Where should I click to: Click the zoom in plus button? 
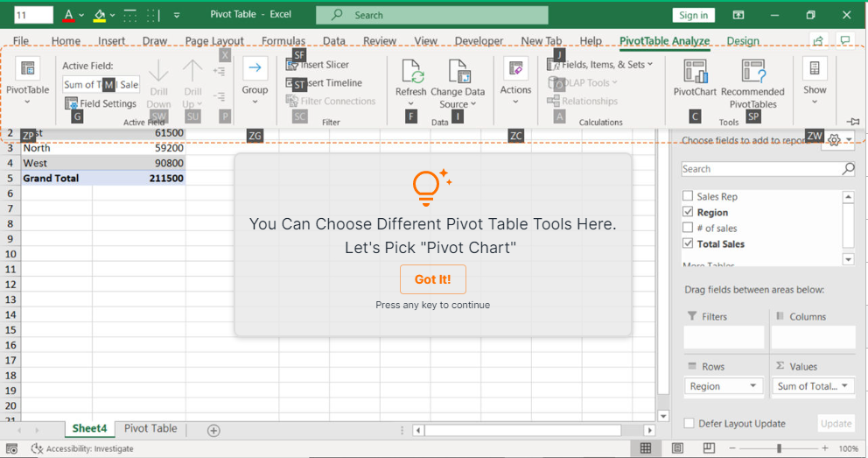tap(825, 448)
